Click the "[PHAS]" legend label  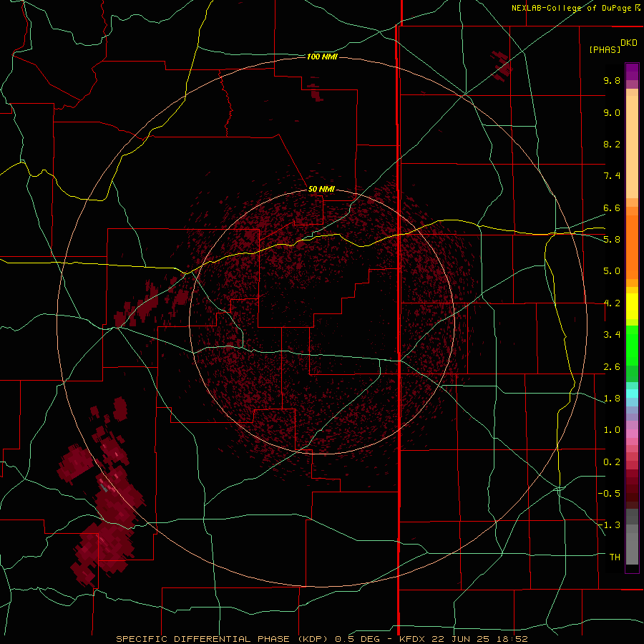tap(605, 49)
